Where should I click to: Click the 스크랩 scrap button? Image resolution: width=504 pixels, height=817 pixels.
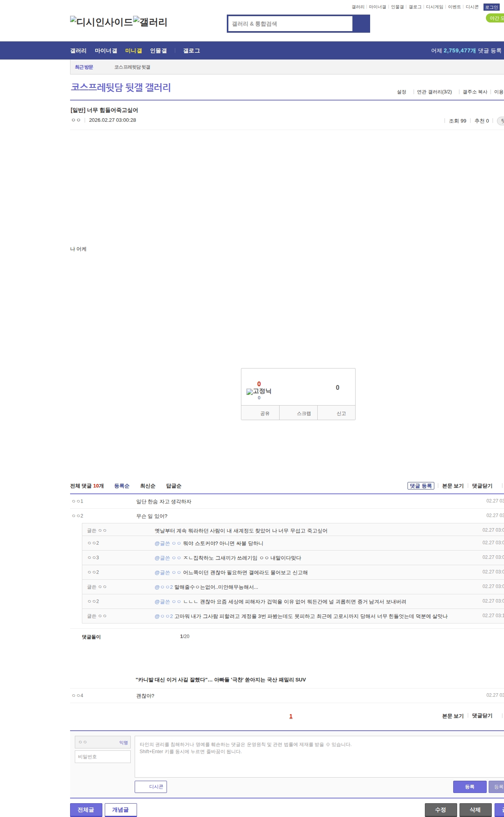coord(304,413)
